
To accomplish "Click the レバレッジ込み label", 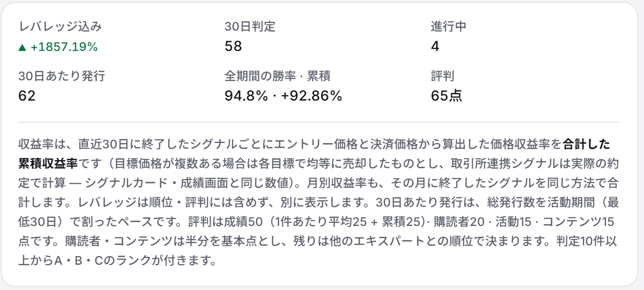I will coord(60,27).
